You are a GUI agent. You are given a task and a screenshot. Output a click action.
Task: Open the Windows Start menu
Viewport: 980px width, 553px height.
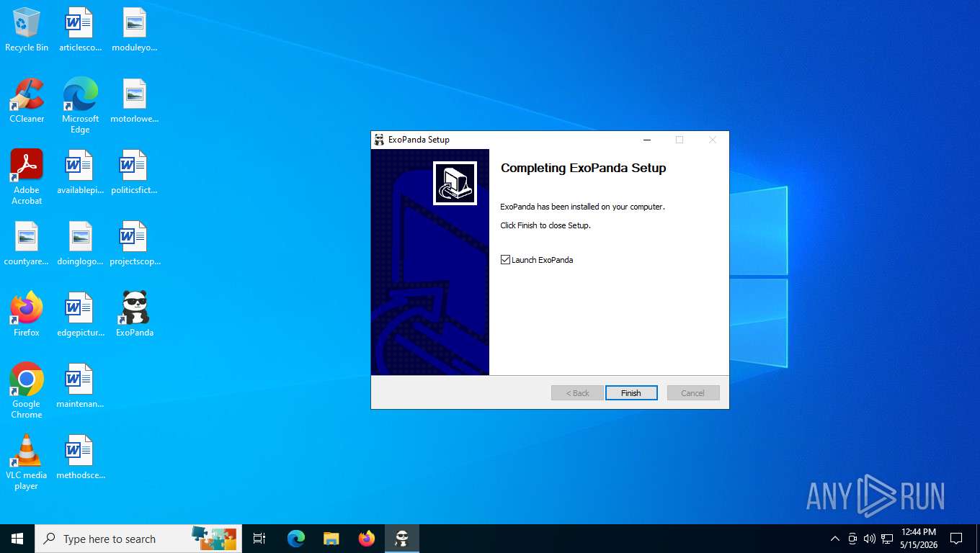[x=17, y=539]
